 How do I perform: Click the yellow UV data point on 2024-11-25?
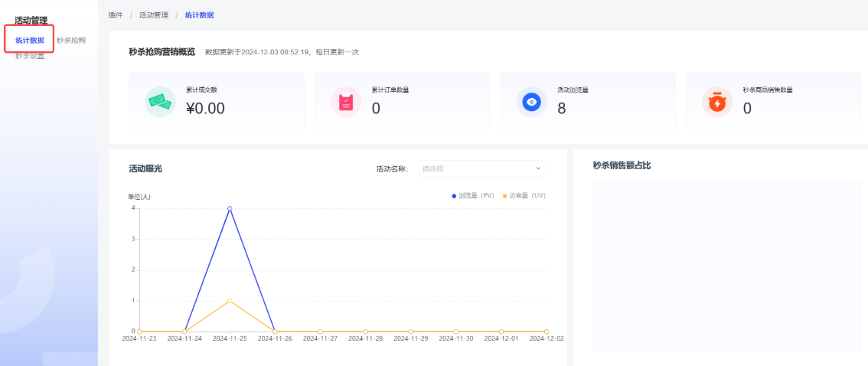tap(230, 301)
